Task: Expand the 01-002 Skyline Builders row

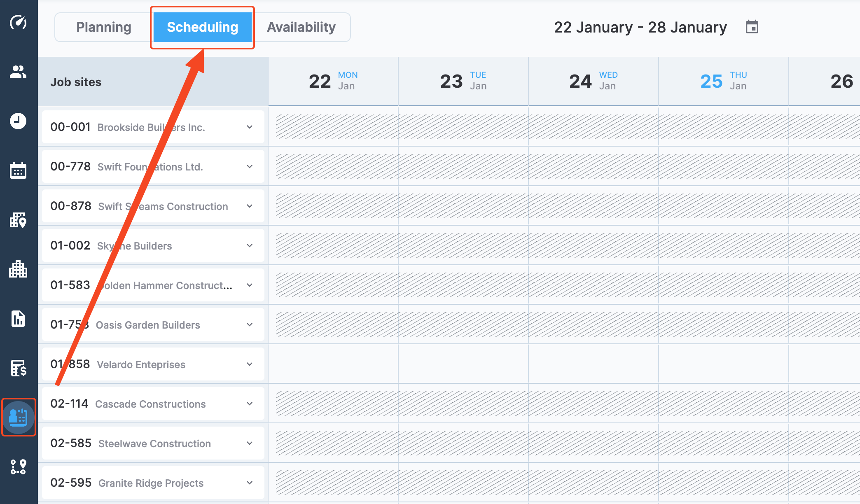Action: [250, 246]
